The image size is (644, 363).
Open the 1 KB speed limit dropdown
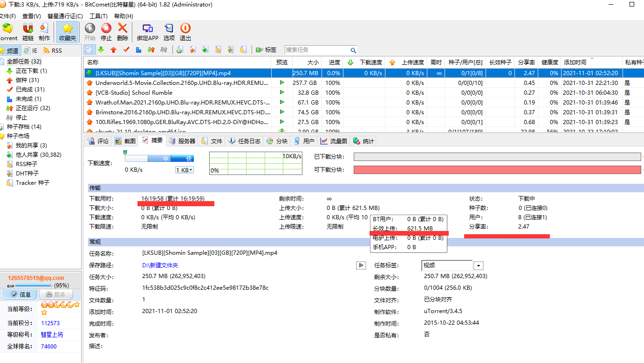tap(184, 170)
